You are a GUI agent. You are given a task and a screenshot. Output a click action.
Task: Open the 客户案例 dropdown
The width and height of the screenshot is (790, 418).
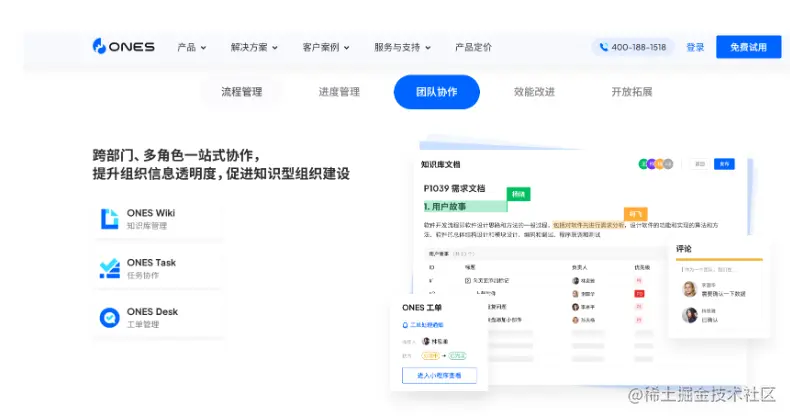click(x=325, y=47)
